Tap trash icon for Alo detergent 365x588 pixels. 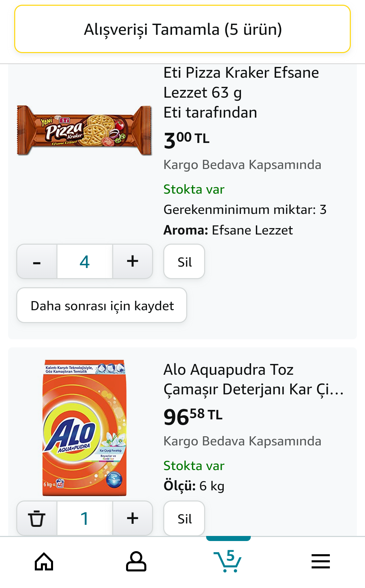[x=37, y=518]
